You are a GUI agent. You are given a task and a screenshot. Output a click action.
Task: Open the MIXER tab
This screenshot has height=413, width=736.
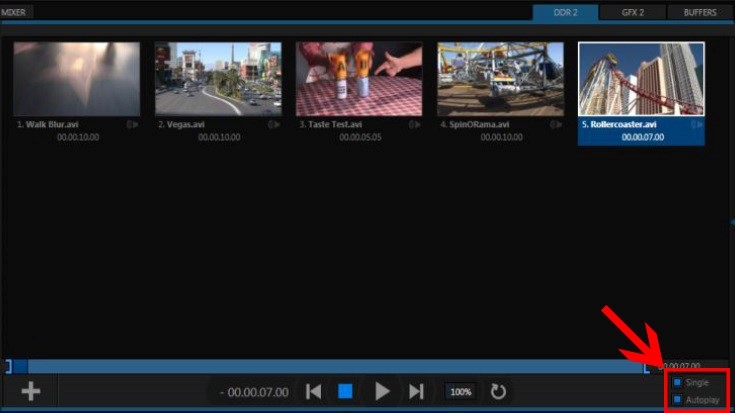(x=16, y=12)
